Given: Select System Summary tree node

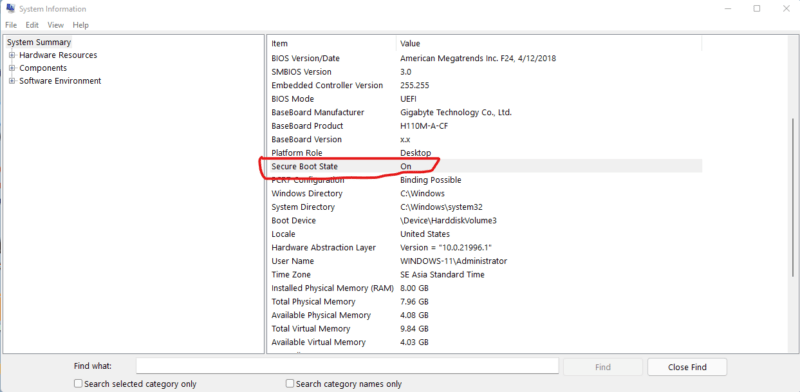Looking at the screenshot, I should pyautogui.click(x=39, y=42).
